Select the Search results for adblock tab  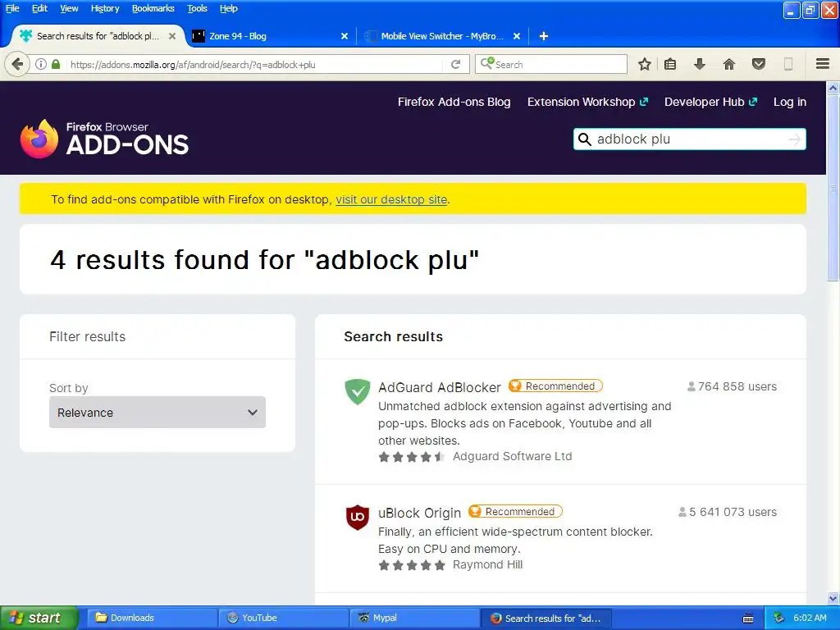pyautogui.click(x=98, y=36)
